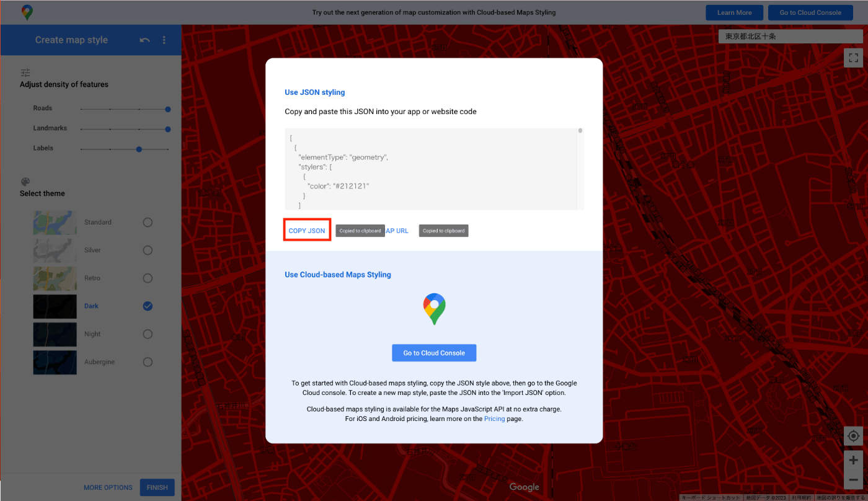This screenshot has height=501, width=868.
Task: Click the Google logo on the map
Action: 525,487
